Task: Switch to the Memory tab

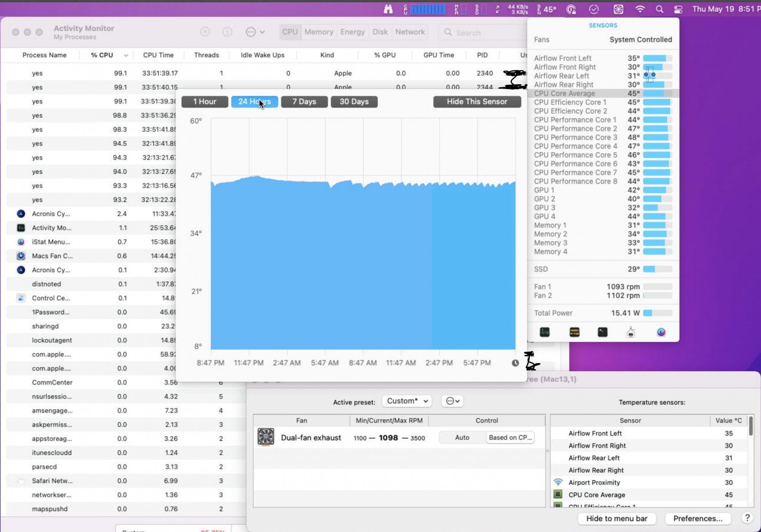Action: [318, 32]
